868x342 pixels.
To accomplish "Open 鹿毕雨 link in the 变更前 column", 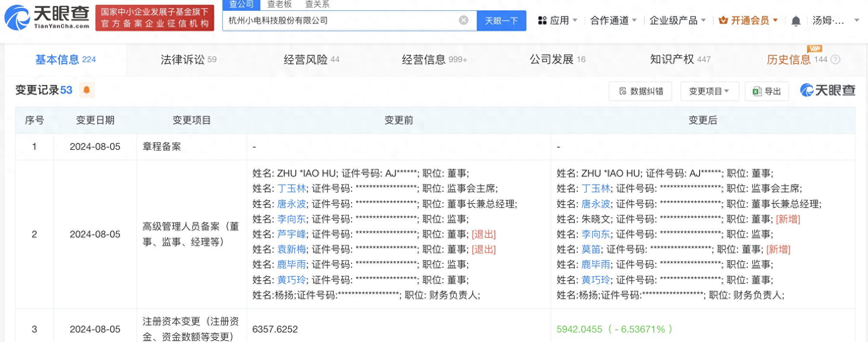I will [292, 264].
